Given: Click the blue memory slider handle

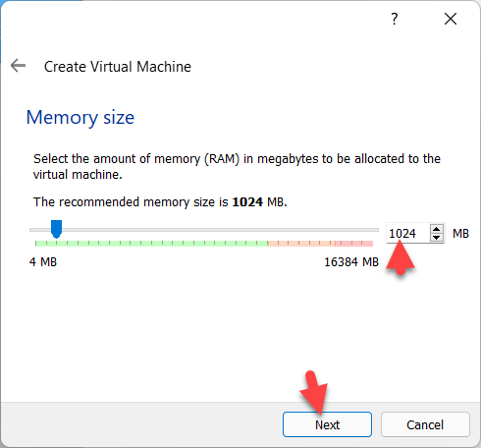Looking at the screenshot, I should click(56, 229).
